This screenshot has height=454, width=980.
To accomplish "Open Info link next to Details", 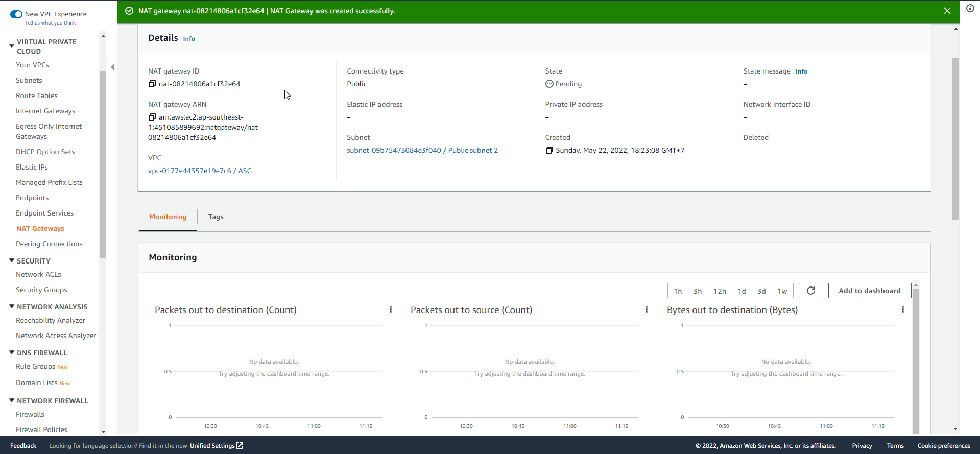I will 189,39.
